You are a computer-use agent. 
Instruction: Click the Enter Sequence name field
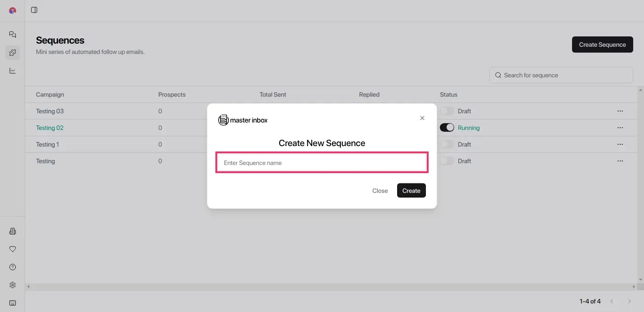pyautogui.click(x=322, y=163)
